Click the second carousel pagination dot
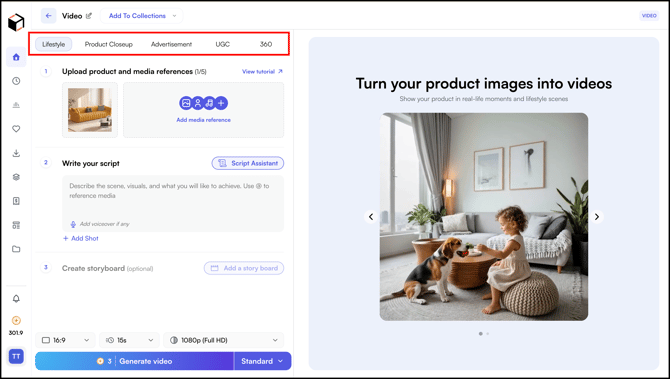Image resolution: width=670 pixels, height=379 pixels. (x=488, y=334)
